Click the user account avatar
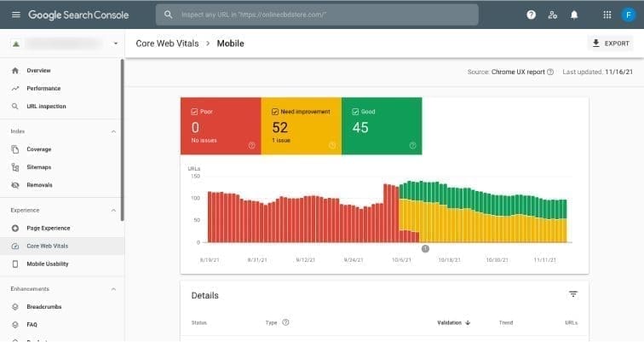The height and width of the screenshot is (342, 644). tap(629, 15)
